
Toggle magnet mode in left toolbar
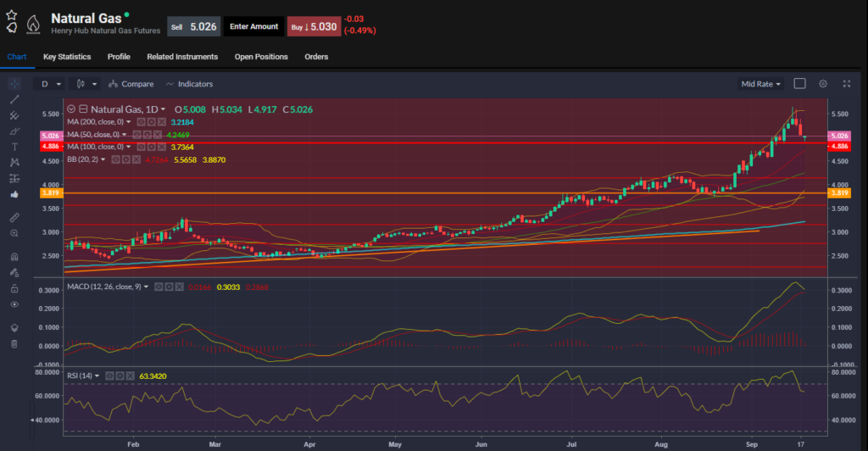click(14, 256)
